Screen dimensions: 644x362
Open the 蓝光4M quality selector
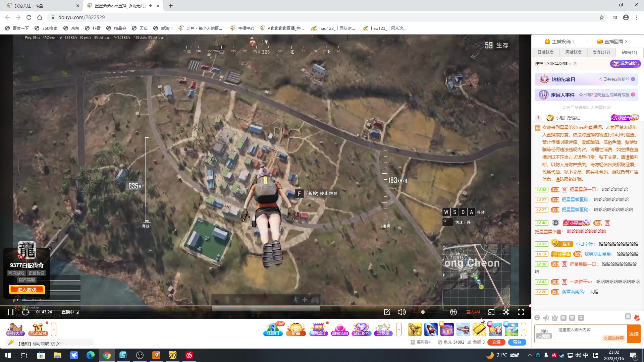click(473, 312)
